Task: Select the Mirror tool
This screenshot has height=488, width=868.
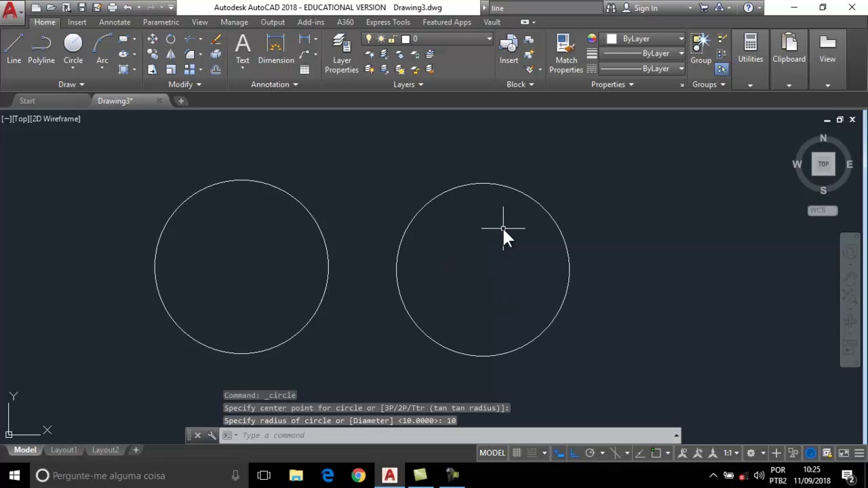Action: 171,54
